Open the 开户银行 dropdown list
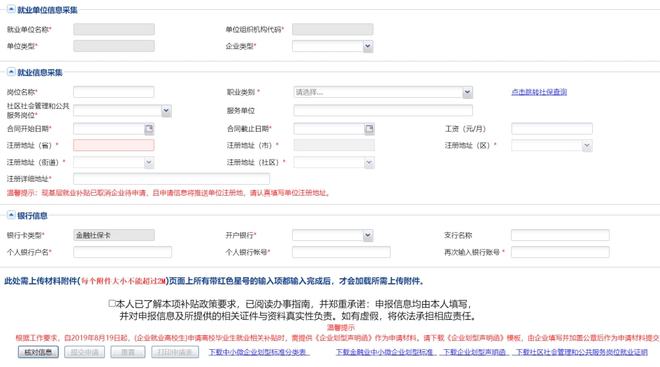 [x=367, y=235]
